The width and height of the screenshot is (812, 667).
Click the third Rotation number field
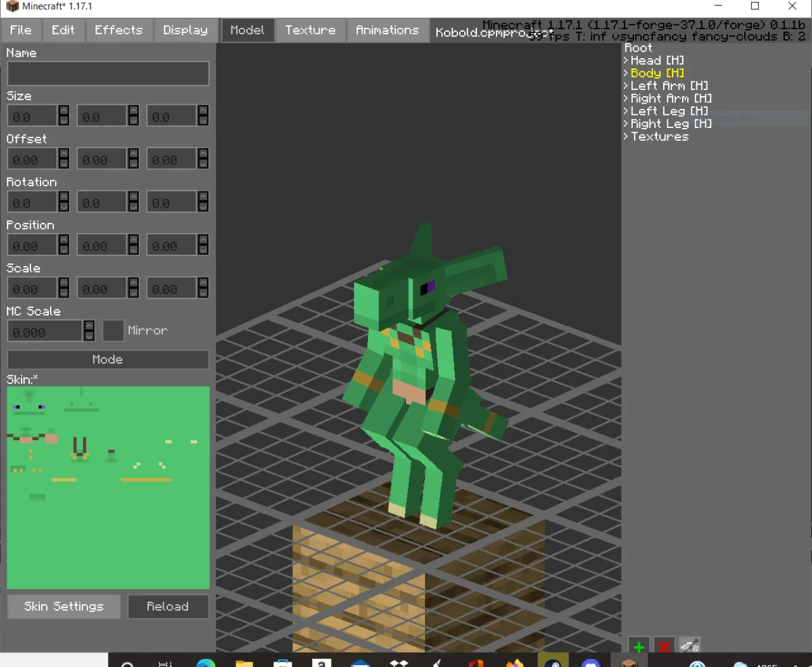pyautogui.click(x=172, y=202)
